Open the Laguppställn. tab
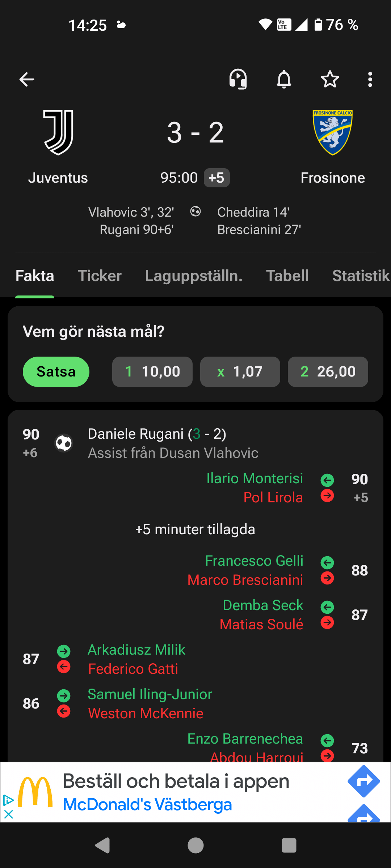This screenshot has height=868, width=391. click(194, 276)
